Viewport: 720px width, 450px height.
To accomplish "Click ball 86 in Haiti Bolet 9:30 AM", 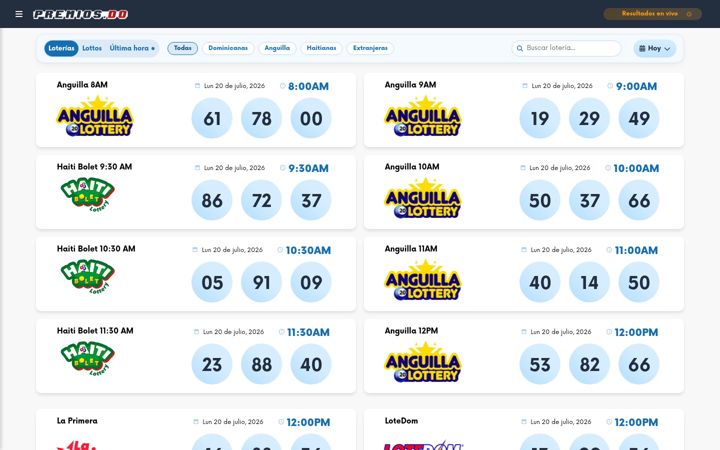I will pos(212,200).
